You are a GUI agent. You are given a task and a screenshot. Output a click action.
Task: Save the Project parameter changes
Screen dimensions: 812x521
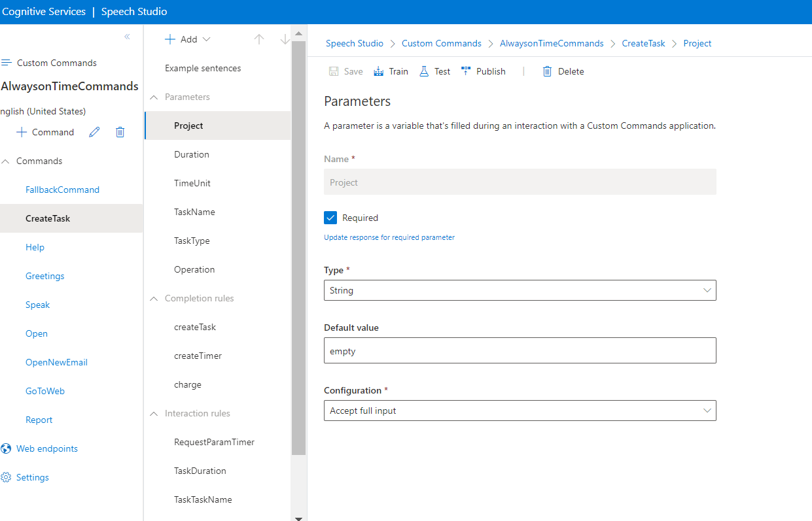(x=345, y=71)
